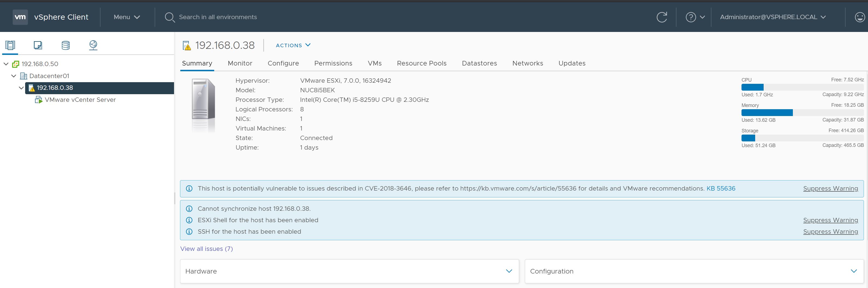Click the Capacity: 465.5 GB storage text
Viewport: 868px width, 288px height.
point(843,145)
